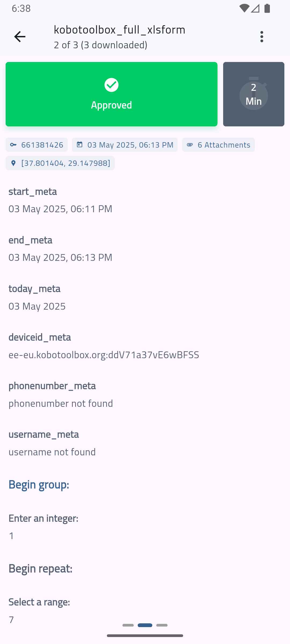Collapse the Begin repeat section header

coord(41,568)
